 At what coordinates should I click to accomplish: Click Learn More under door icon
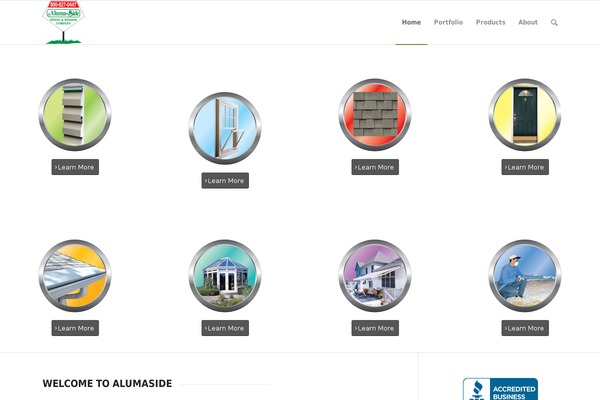pos(525,167)
